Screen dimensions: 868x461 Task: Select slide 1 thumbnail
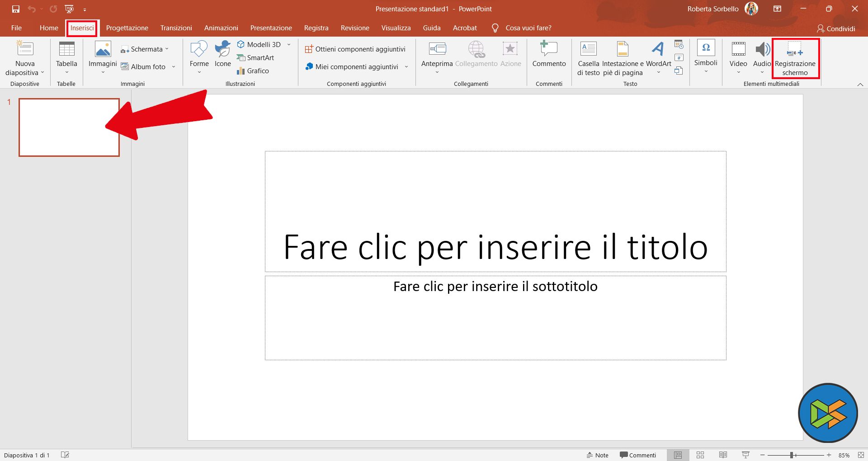tap(69, 127)
